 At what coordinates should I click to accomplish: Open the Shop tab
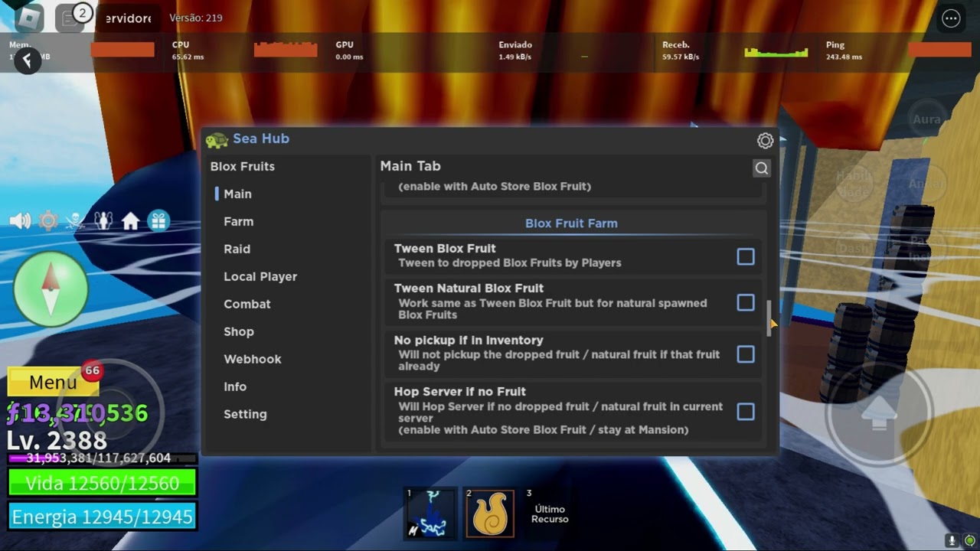point(238,332)
